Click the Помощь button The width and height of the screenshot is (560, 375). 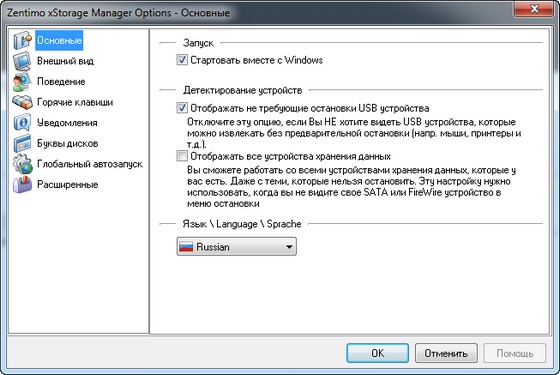pyautogui.click(x=515, y=353)
